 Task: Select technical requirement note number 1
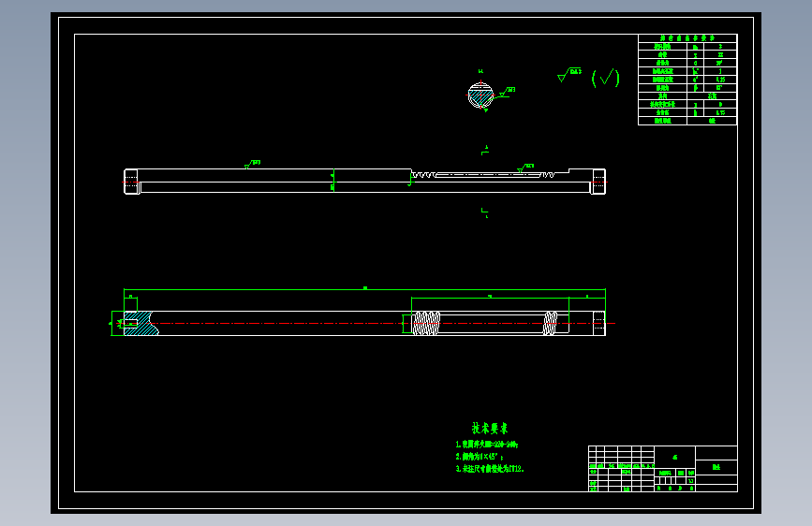coord(487,445)
